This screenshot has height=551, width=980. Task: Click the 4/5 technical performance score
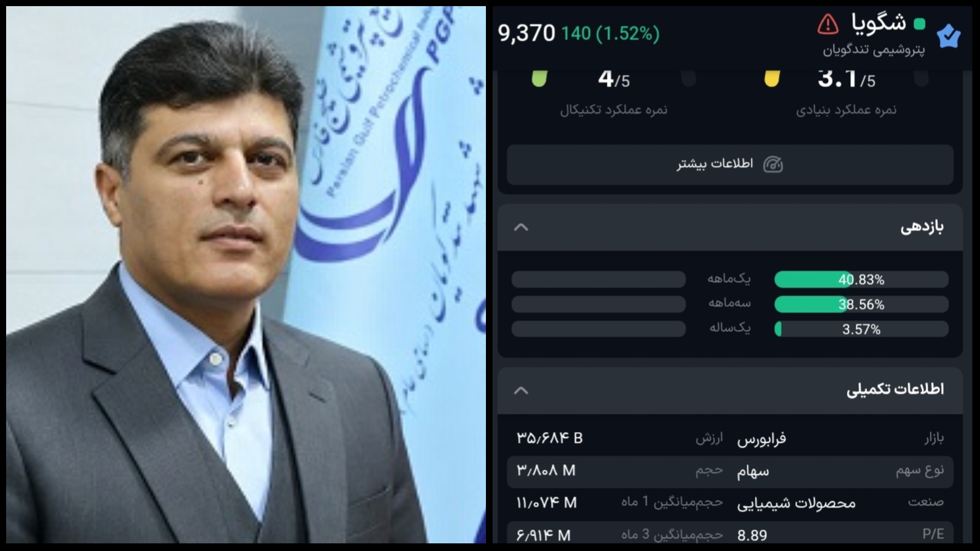614,79
